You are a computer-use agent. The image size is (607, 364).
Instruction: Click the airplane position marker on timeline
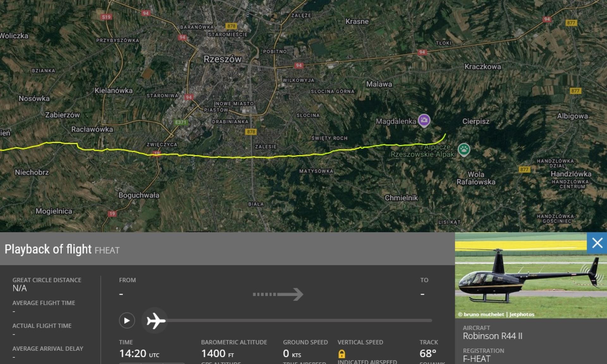(x=155, y=321)
